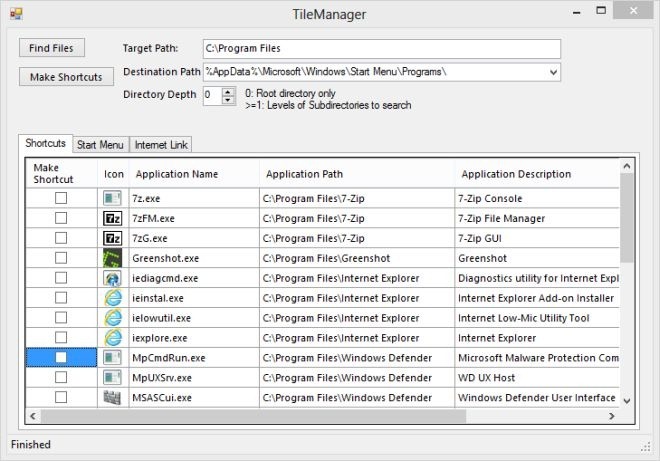Open the Destination Path dropdown
660x461 pixels.
(554, 72)
